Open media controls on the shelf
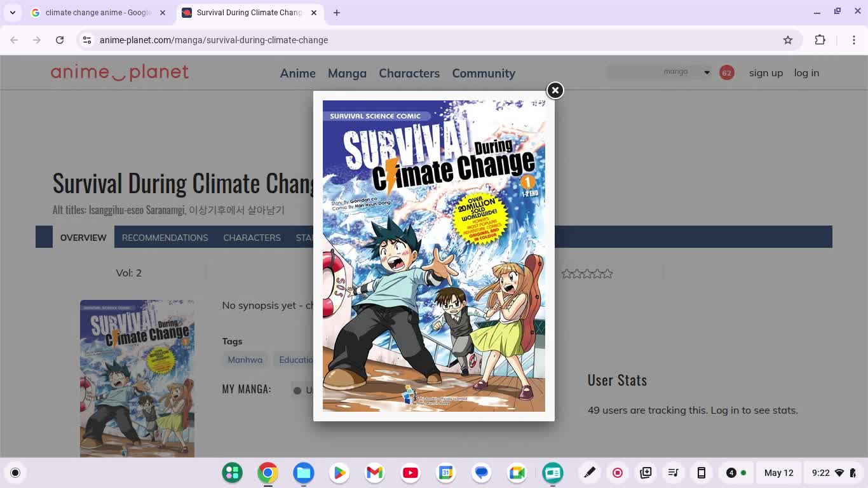868x488 pixels. [x=674, y=473]
